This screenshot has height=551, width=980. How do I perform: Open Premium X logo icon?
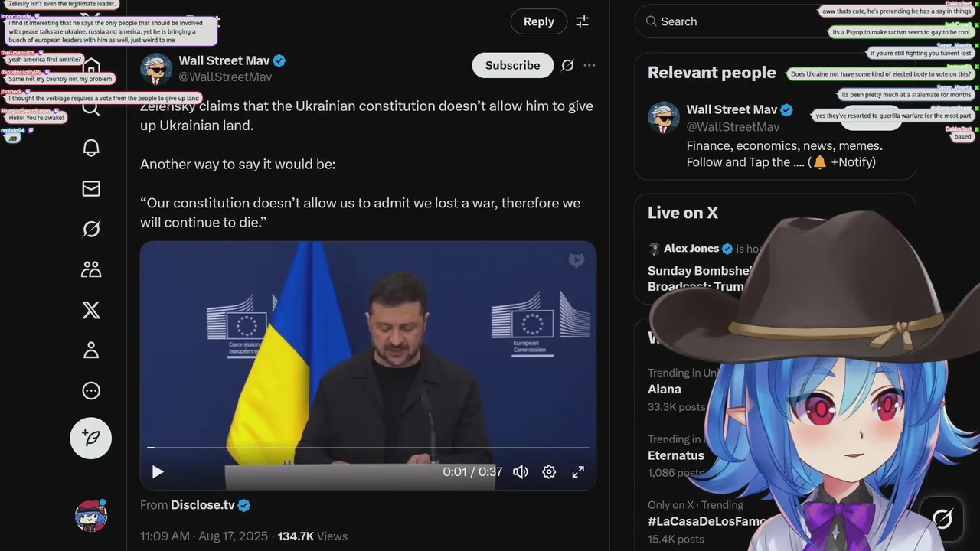(x=91, y=310)
